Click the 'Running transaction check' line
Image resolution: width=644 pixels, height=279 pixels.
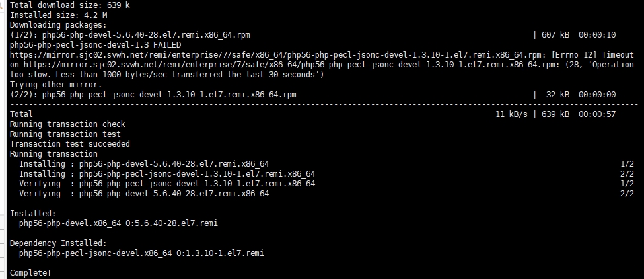pos(67,124)
